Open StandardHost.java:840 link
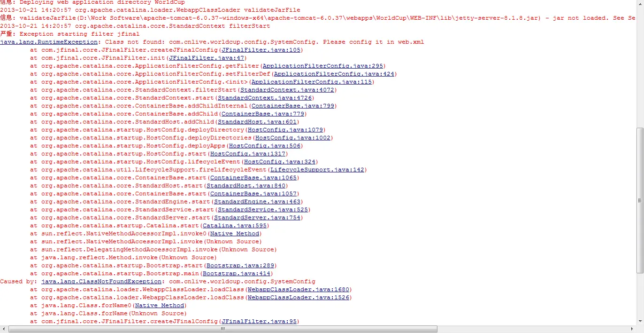 point(246,186)
